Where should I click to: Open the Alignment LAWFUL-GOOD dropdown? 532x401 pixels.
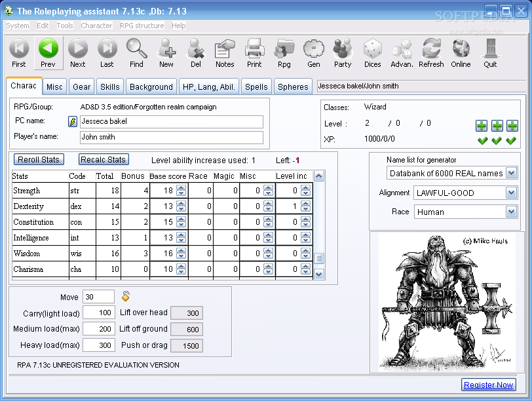click(511, 193)
